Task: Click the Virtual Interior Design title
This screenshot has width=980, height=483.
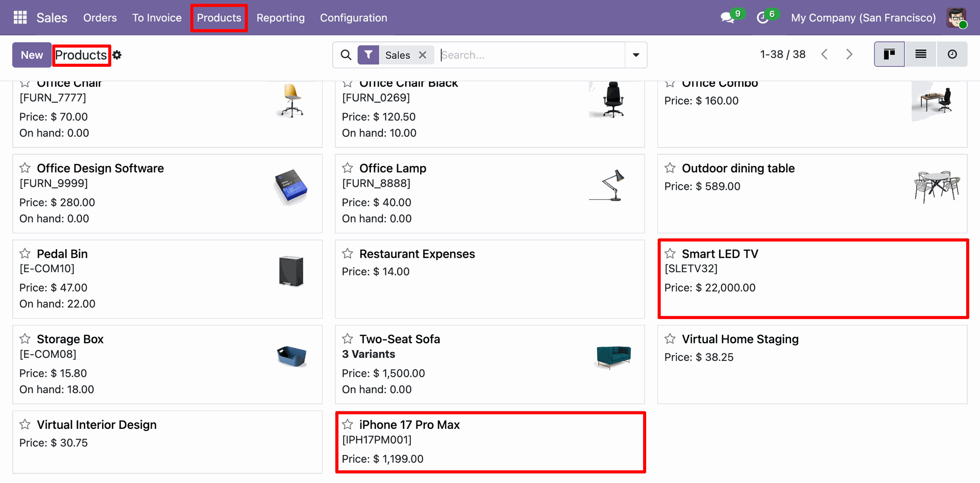Action: (96, 425)
